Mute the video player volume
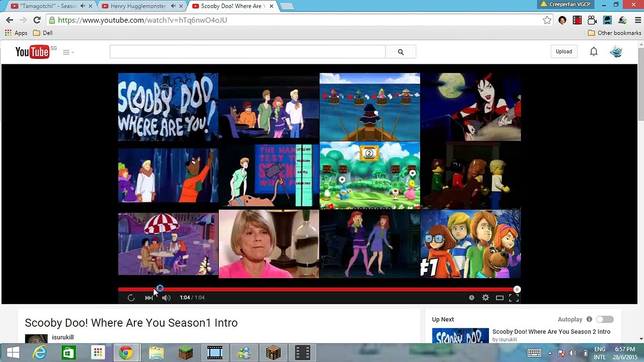 point(166,298)
